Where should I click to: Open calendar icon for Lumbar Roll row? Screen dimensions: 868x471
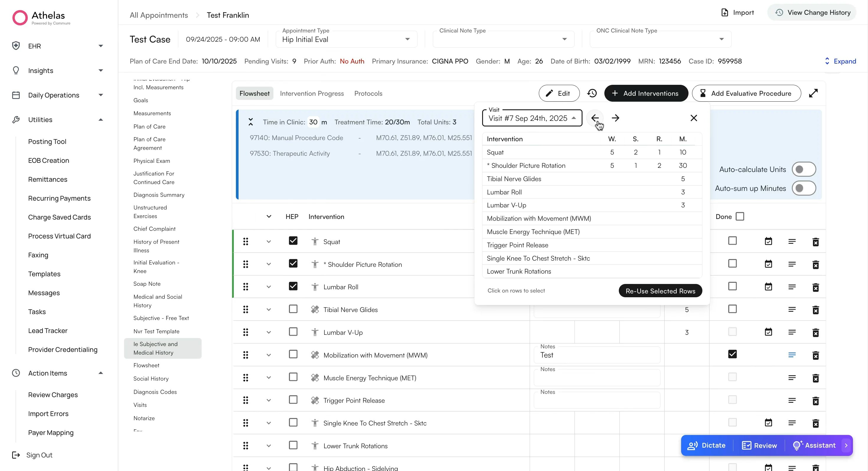(x=768, y=287)
